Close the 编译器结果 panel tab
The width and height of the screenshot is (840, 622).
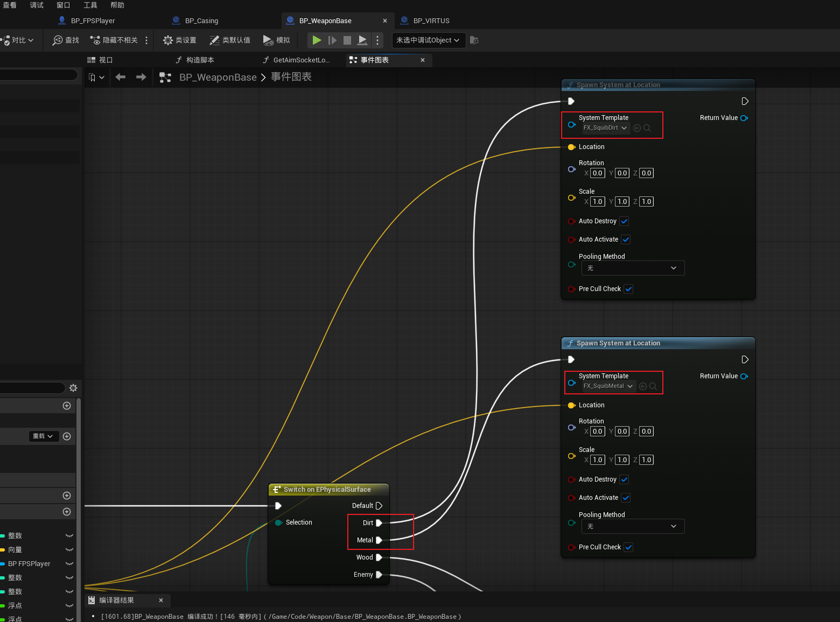161,600
